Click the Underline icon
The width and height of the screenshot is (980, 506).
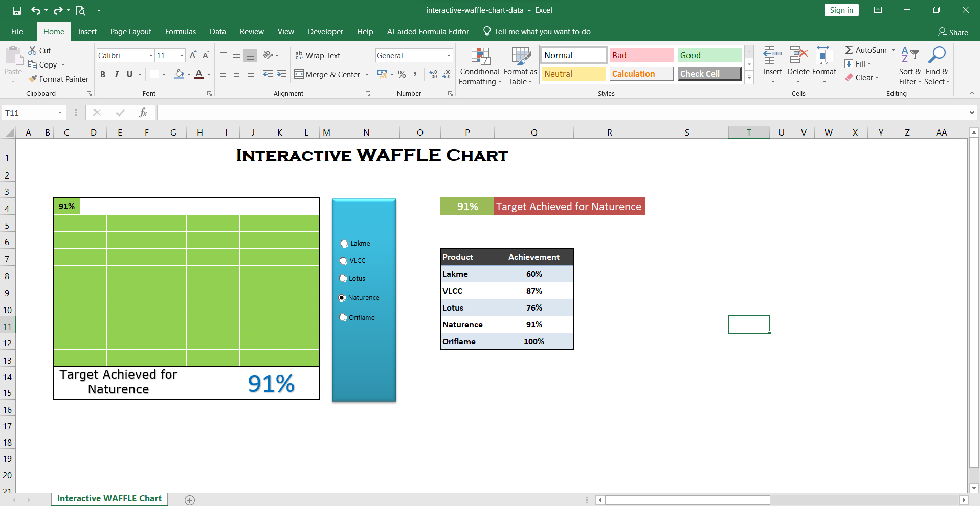(x=129, y=75)
